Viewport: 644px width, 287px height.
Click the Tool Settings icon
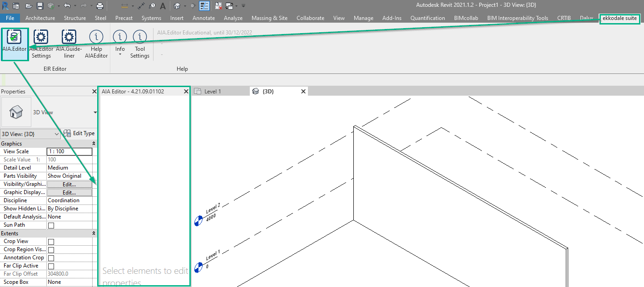point(139,44)
